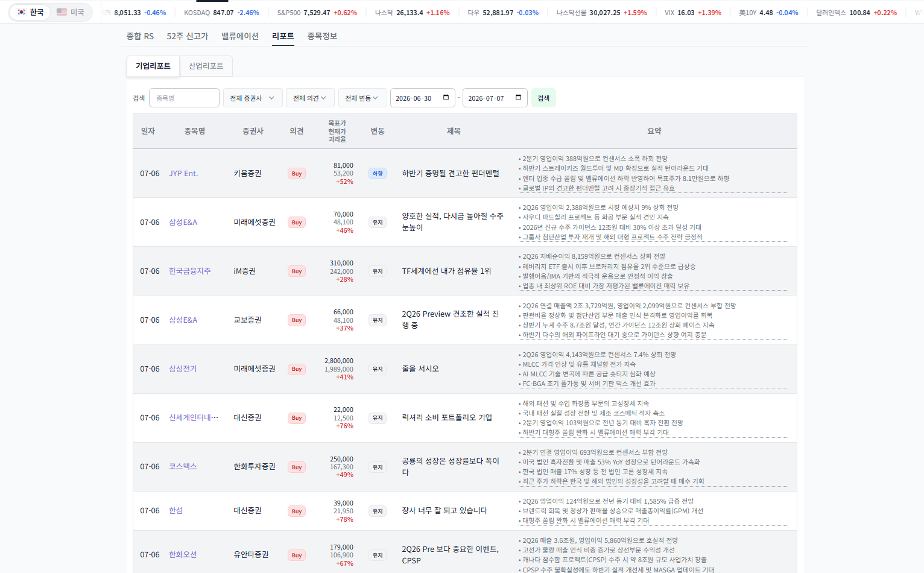
Task: Open 한섬 stock link
Action: coord(176,510)
